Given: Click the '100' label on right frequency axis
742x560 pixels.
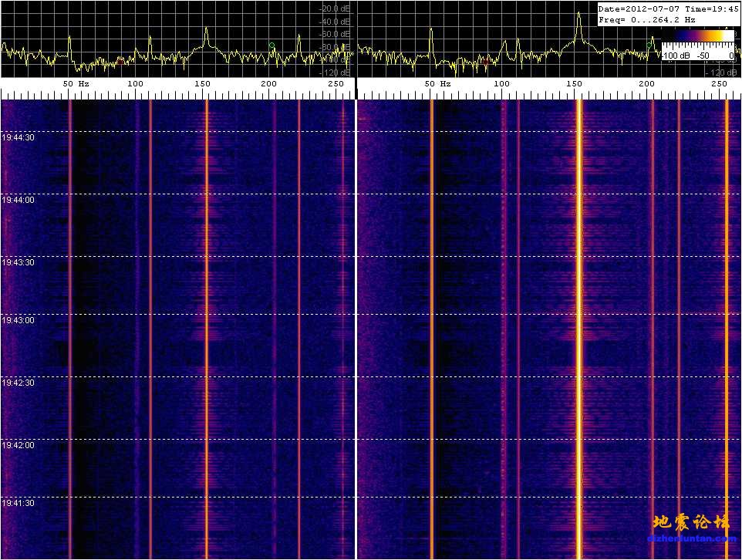Looking at the screenshot, I should pyautogui.click(x=501, y=84).
